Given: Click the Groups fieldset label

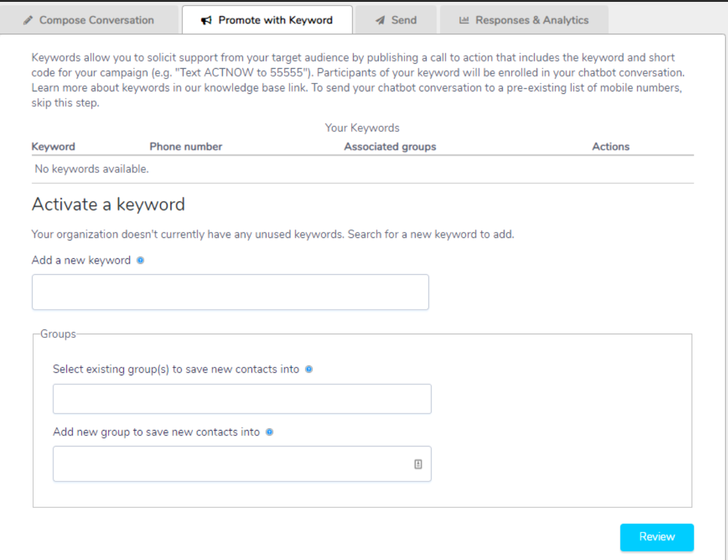Looking at the screenshot, I should click(58, 334).
